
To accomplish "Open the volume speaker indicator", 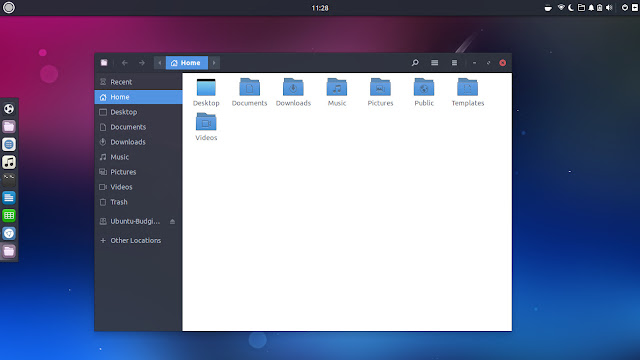I will tap(609, 8).
